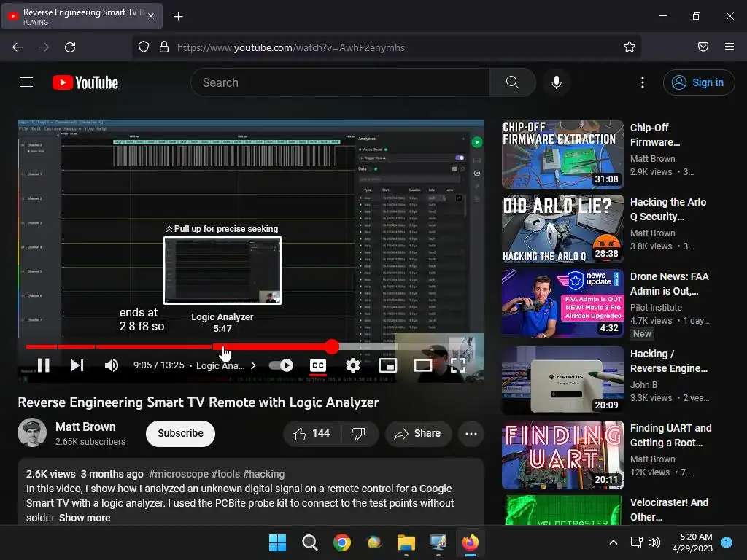This screenshot has height=560, width=747.
Task: Open the Windows Start menu
Action: point(277,542)
